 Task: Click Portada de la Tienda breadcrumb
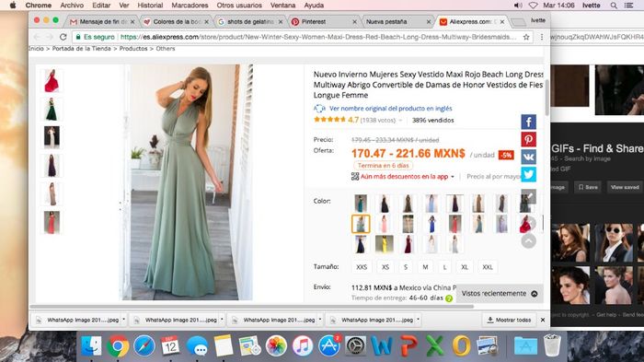click(x=81, y=49)
